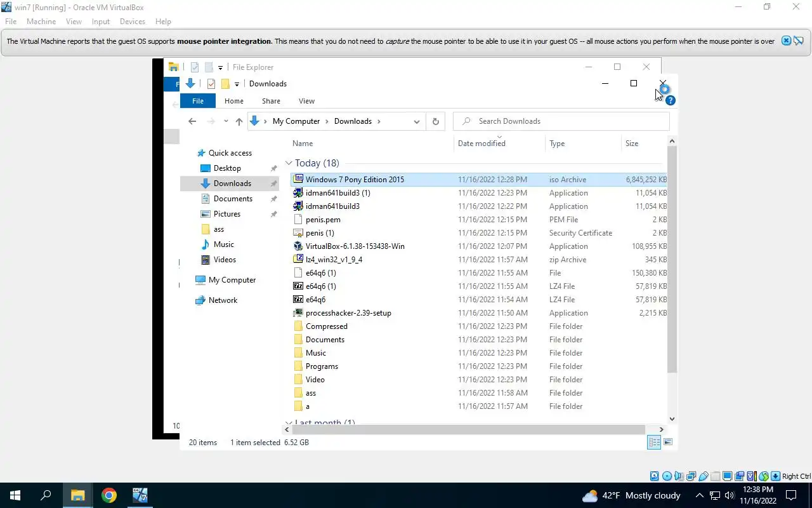Open the Recent locations dropdown arrow
Image resolution: width=812 pixels, height=508 pixels.
[226, 121]
